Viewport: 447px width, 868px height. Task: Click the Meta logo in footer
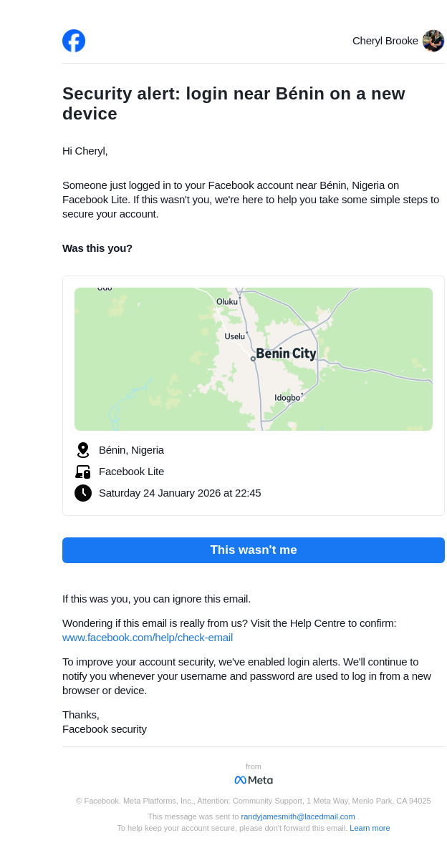(254, 780)
